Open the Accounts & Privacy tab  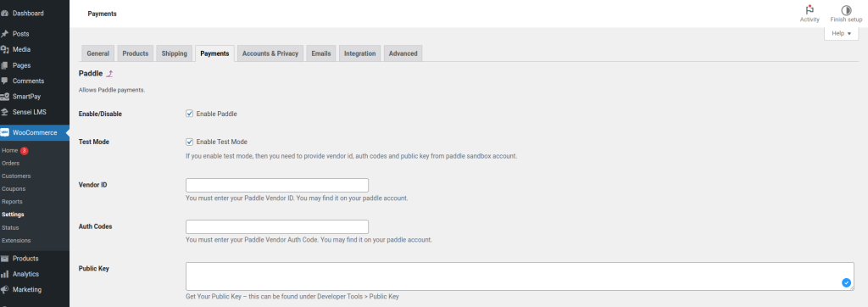point(270,53)
